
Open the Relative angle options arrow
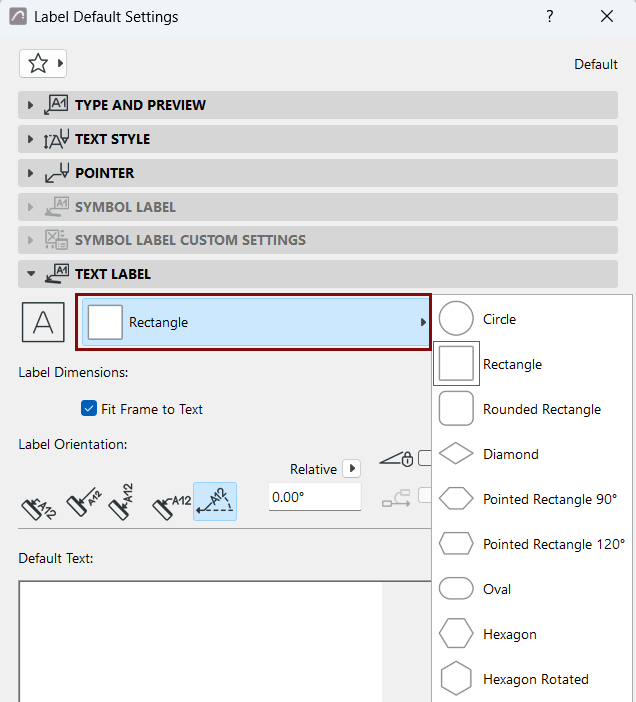(x=352, y=469)
